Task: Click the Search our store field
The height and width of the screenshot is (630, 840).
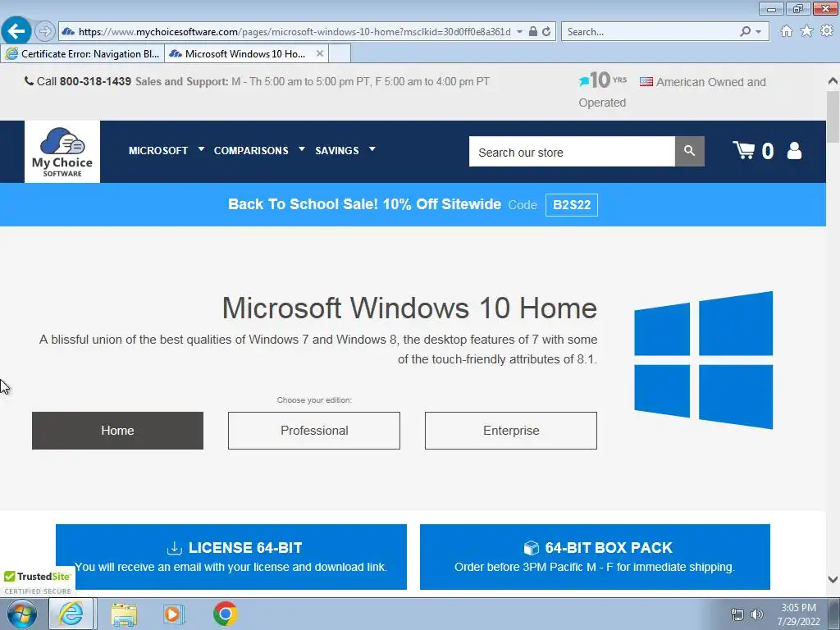Action: point(572,152)
